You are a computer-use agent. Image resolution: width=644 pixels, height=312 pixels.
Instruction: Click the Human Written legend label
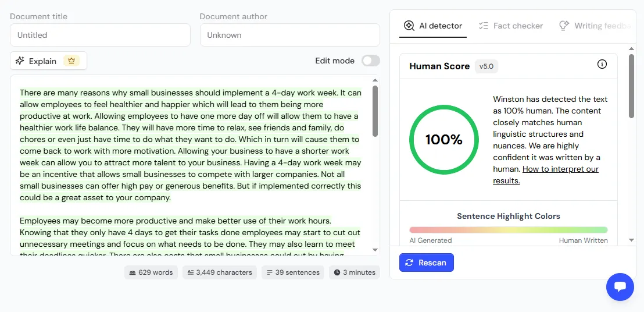[583, 240]
